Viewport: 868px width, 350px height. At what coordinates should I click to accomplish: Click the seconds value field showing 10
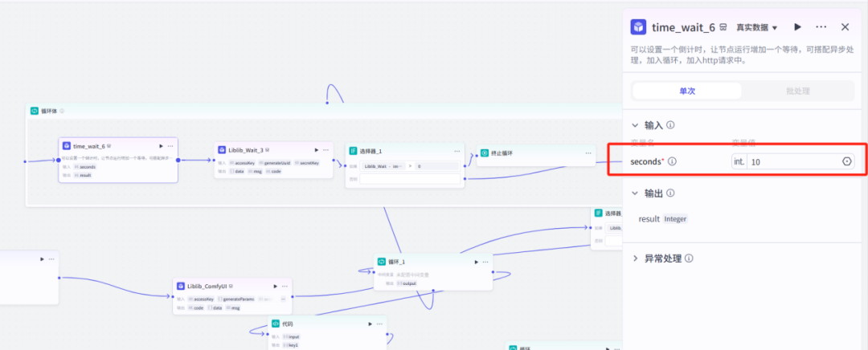click(792, 161)
